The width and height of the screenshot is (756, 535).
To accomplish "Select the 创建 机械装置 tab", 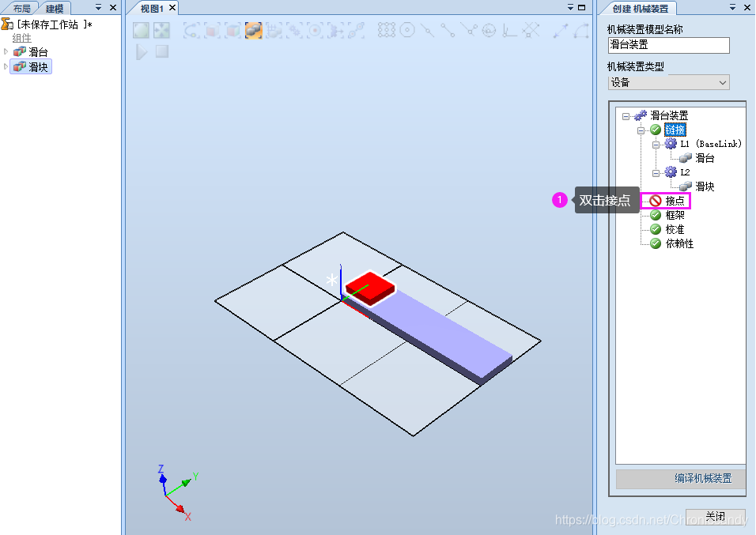I will [x=641, y=9].
